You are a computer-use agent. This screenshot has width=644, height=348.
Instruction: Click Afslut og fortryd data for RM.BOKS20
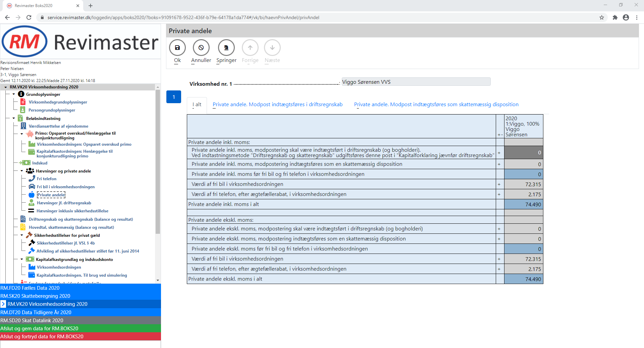pyautogui.click(x=42, y=336)
